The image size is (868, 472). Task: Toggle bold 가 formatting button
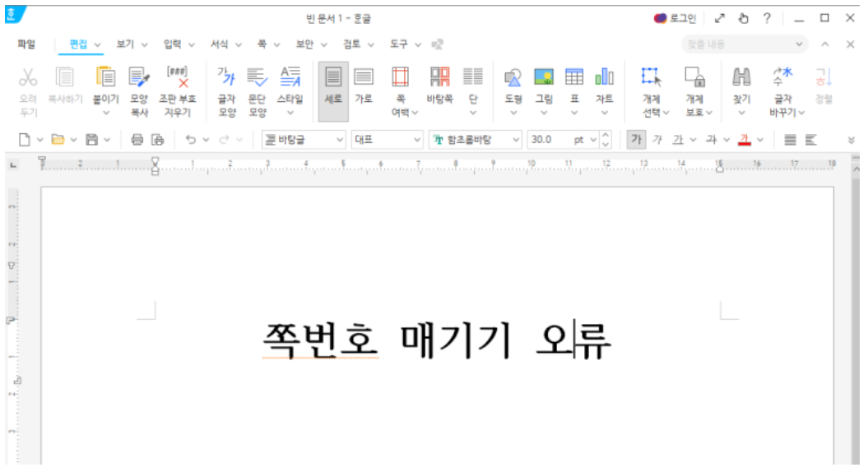636,140
